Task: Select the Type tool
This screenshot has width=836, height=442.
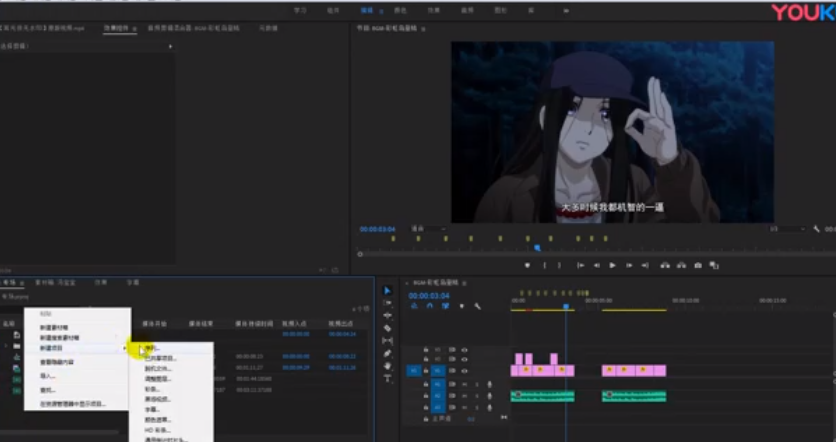Action: pyautogui.click(x=388, y=378)
